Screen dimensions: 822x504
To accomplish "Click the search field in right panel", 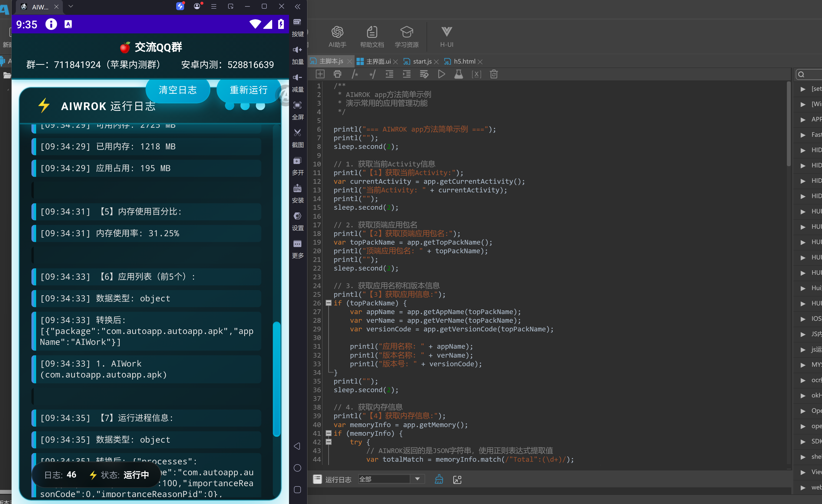I will click(x=809, y=74).
